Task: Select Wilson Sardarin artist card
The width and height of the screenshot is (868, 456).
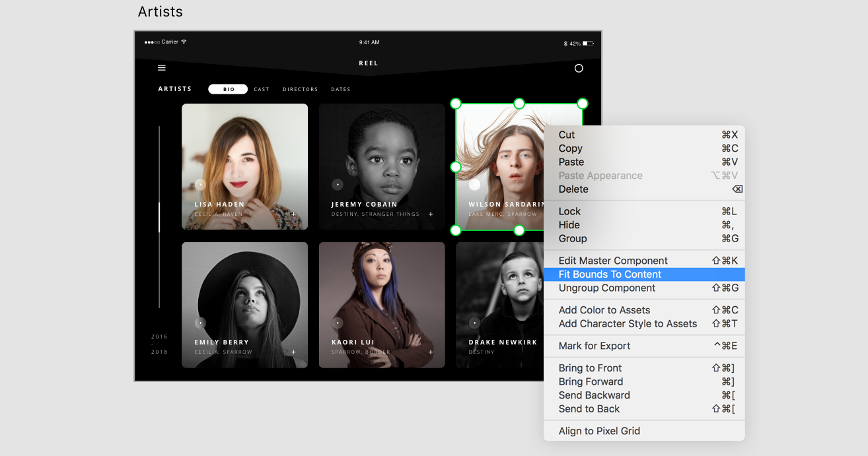Action: click(x=499, y=166)
